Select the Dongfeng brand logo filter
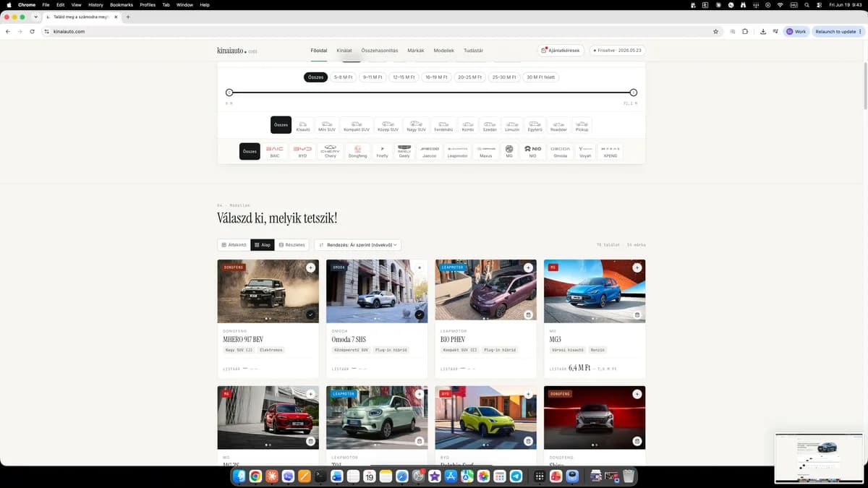Image resolution: width=868 pixels, height=488 pixels. pyautogui.click(x=357, y=151)
